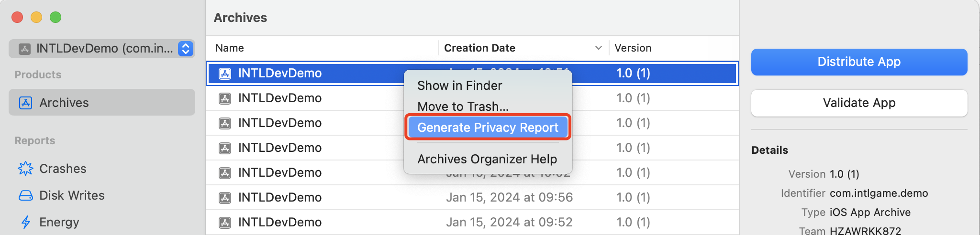Screen dimensions: 980x235
Task: Select the Disk Writes drive icon
Action: coord(25,195)
